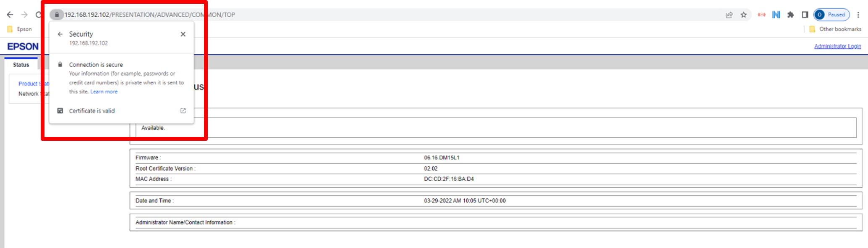Go back using the browser back arrow

10,15
